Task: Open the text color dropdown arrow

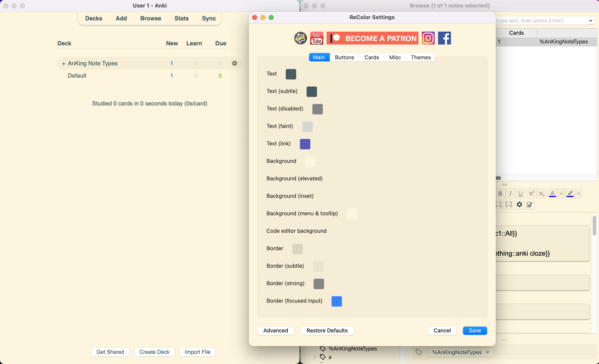Action: click(561, 194)
